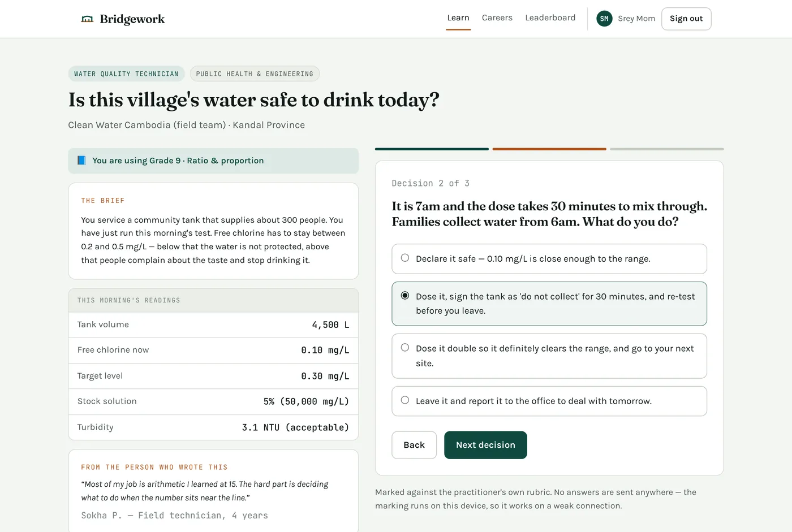Click the 'Tank volume' row label
The height and width of the screenshot is (532, 792).
(103, 325)
